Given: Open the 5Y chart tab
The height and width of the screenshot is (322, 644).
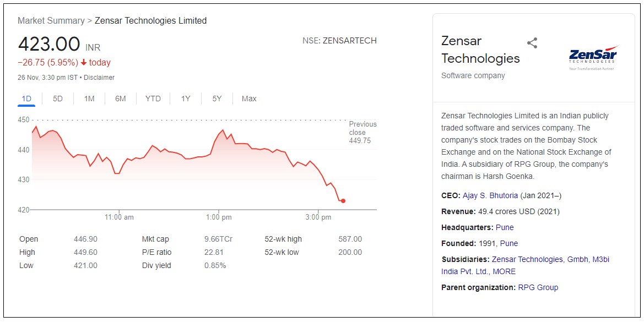Looking at the screenshot, I should 217,99.
